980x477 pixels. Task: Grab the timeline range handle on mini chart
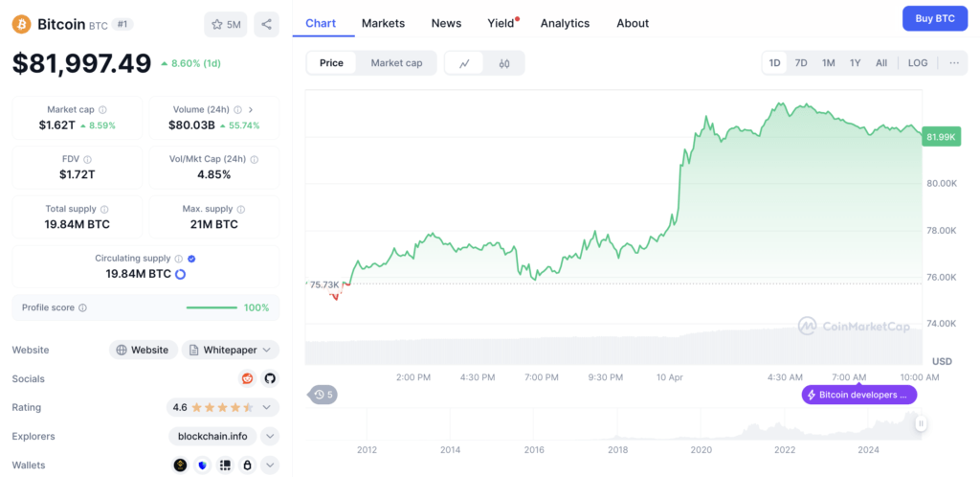(922, 423)
